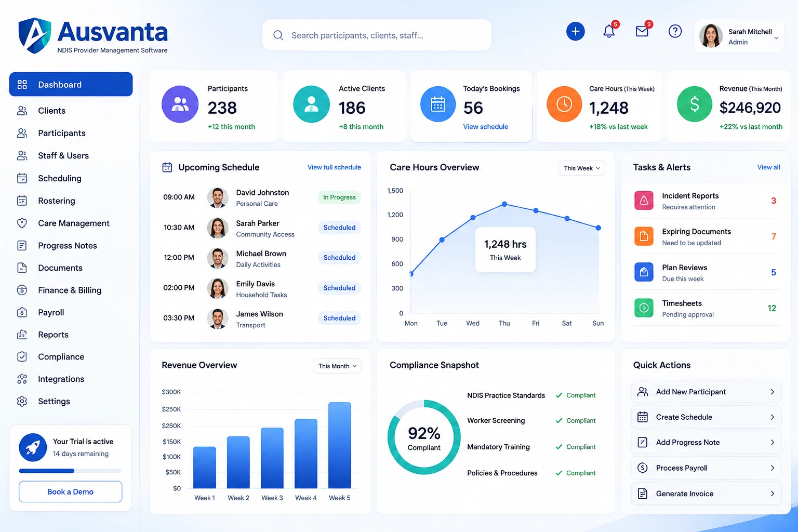Expand the This Week dropdown

click(581, 168)
